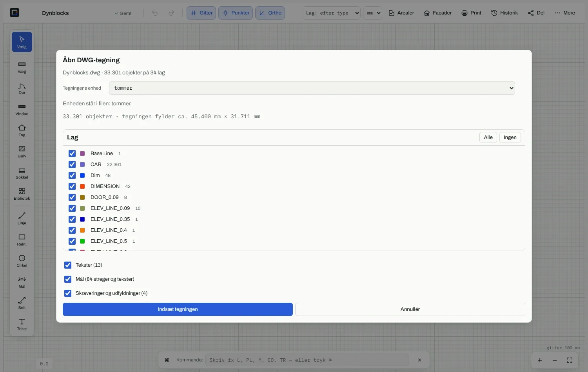Disable Mål (84 streger og tekster)
Screen dimensions: 588x372
[68, 279]
